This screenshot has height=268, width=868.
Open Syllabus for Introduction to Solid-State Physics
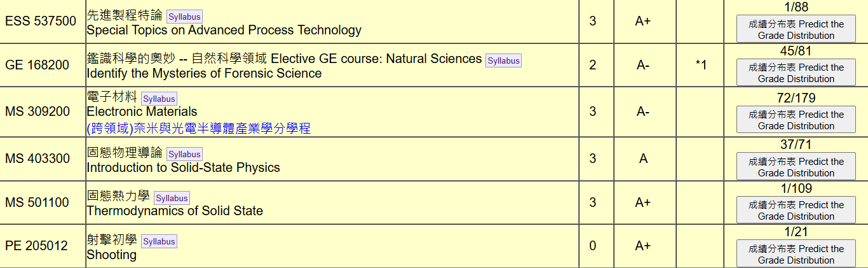pos(185,154)
